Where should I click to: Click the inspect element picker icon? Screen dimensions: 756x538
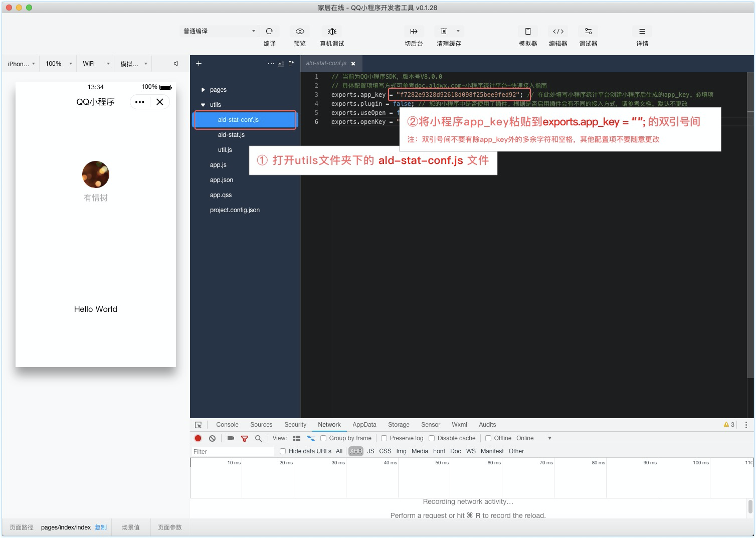(x=198, y=425)
